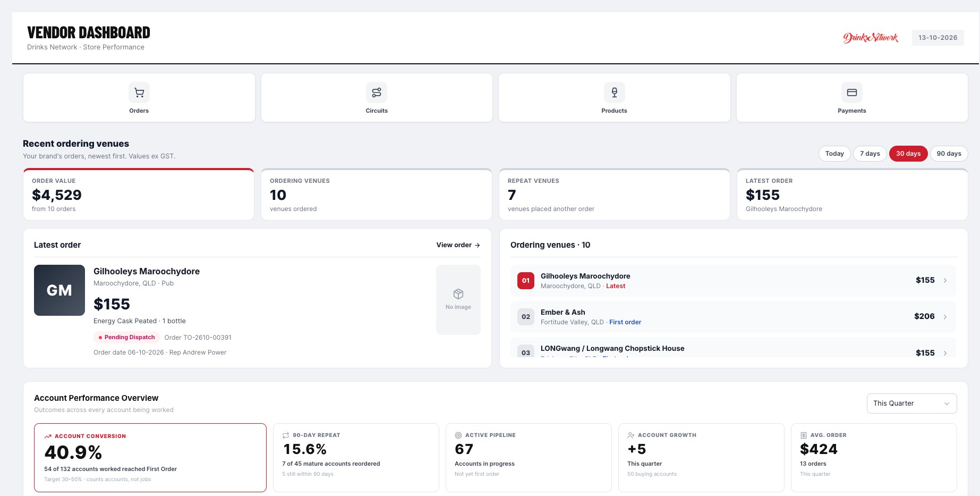Open the Payments navigation tile label
The height and width of the screenshot is (496, 980).
coord(852,111)
